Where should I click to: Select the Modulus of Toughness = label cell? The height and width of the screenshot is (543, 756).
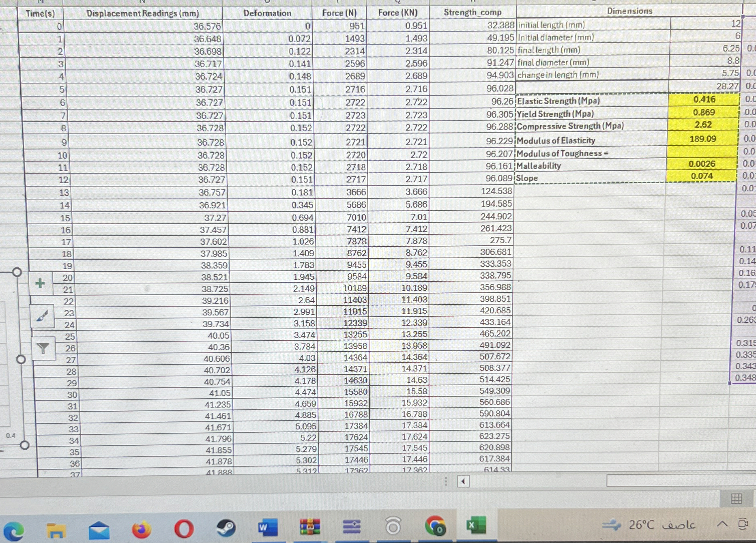(x=590, y=153)
